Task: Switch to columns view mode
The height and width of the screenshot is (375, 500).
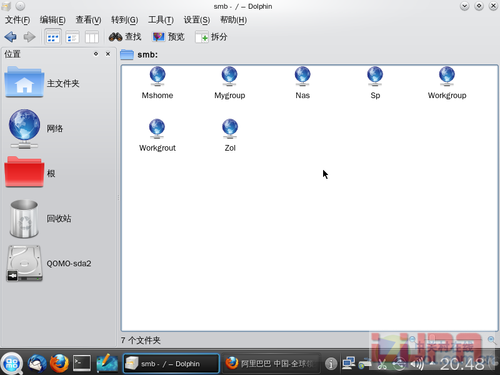Action: [x=92, y=37]
